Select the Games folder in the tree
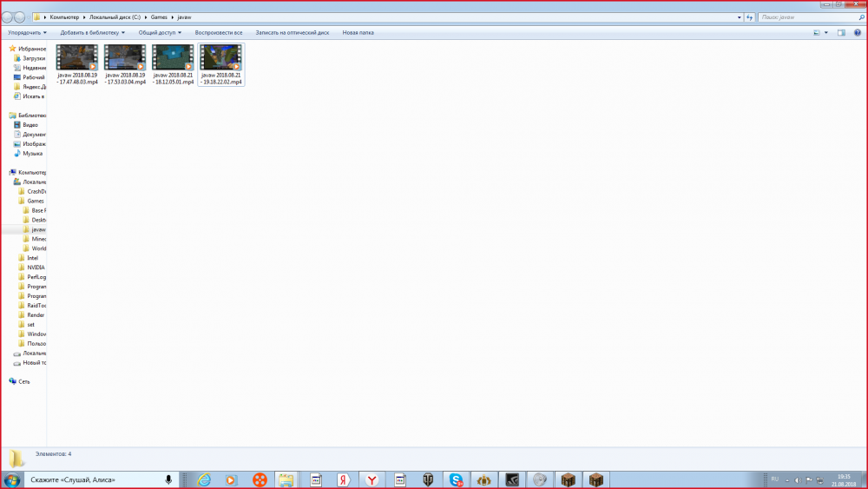The image size is (868, 489). tap(36, 201)
